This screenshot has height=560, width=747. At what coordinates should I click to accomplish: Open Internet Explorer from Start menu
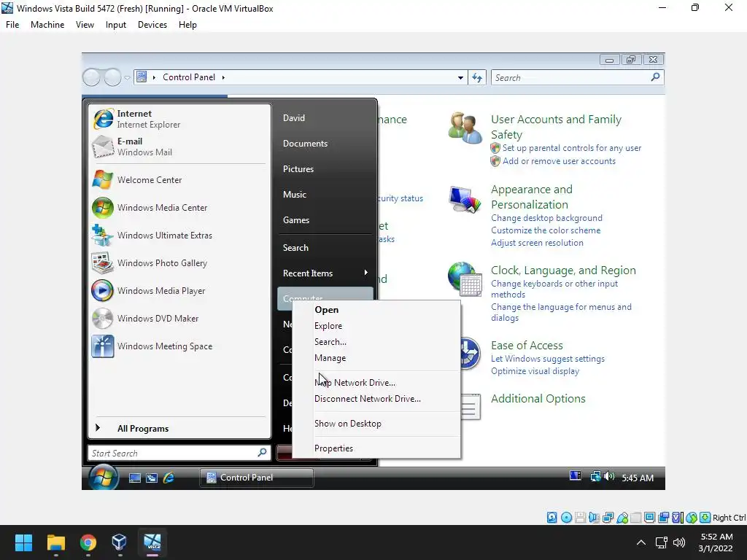(x=179, y=119)
